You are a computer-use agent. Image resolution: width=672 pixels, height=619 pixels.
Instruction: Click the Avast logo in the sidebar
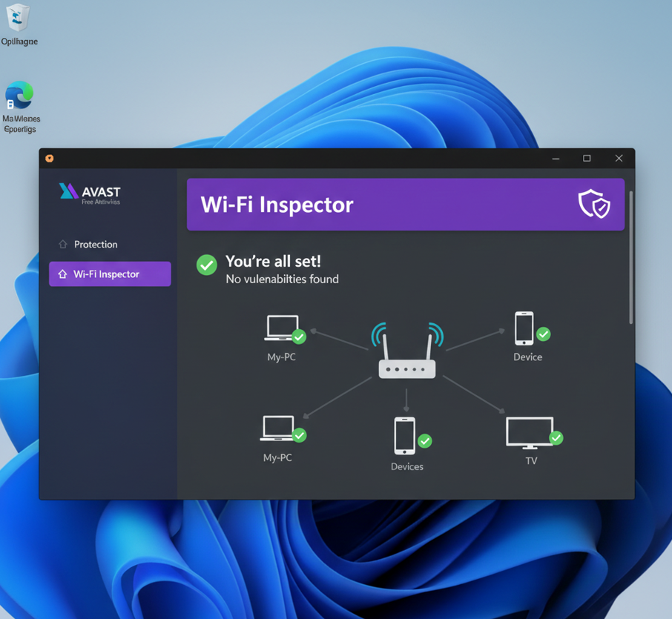click(x=89, y=193)
